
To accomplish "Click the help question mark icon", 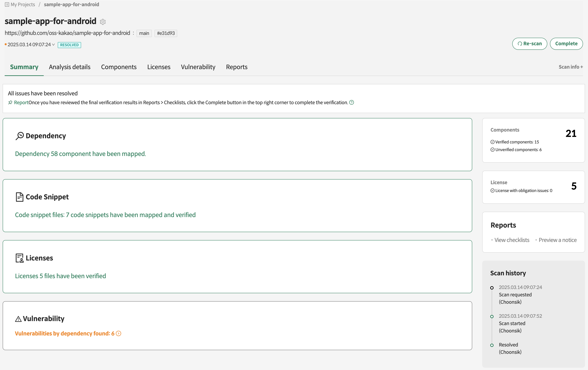I will [x=351, y=102].
